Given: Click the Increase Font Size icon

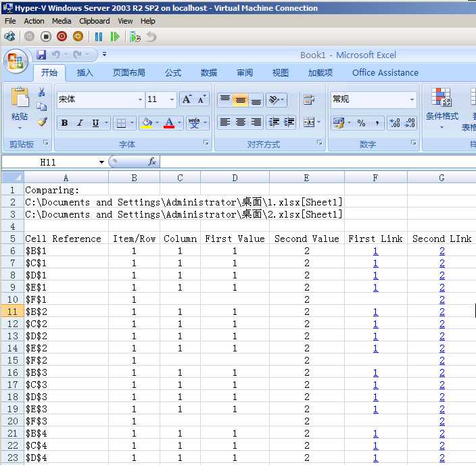Looking at the screenshot, I should [x=187, y=99].
